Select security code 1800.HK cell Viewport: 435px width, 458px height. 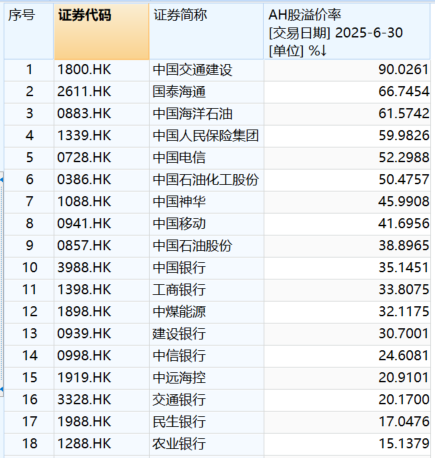tap(102, 70)
